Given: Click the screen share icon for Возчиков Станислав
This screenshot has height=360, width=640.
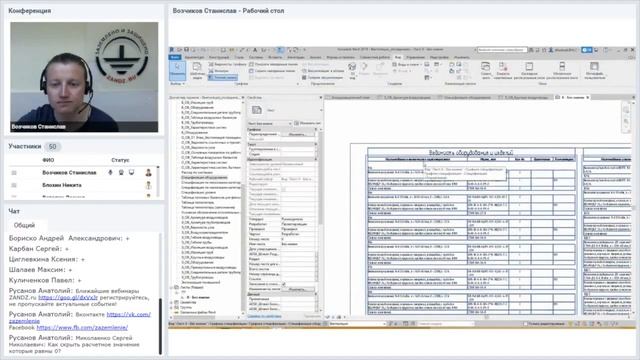Looking at the screenshot, I should (131, 173).
